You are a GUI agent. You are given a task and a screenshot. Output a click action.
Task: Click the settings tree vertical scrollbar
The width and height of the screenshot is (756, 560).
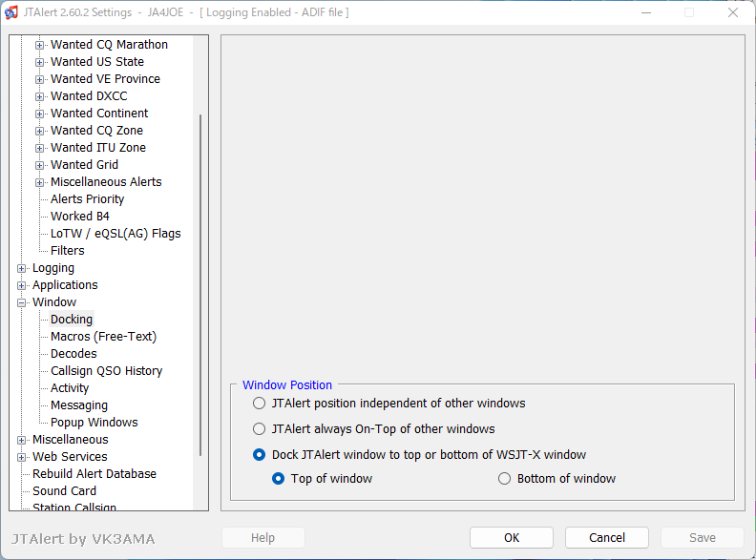click(x=200, y=285)
